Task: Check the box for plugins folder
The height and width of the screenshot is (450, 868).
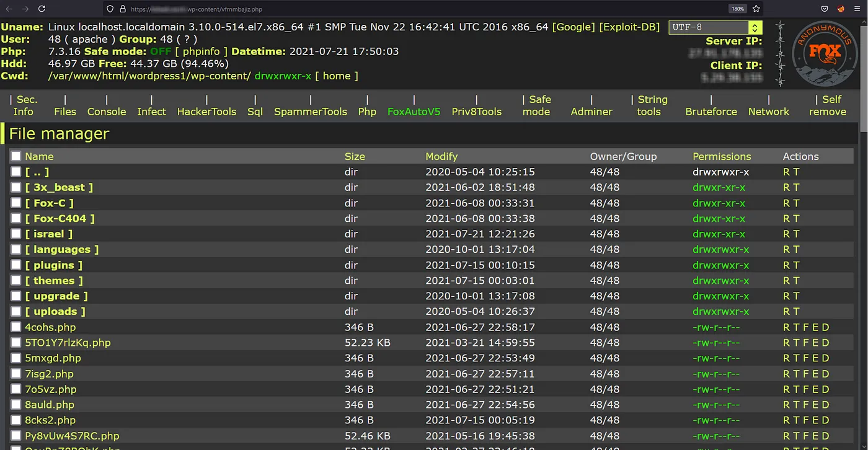Action: coord(15,265)
